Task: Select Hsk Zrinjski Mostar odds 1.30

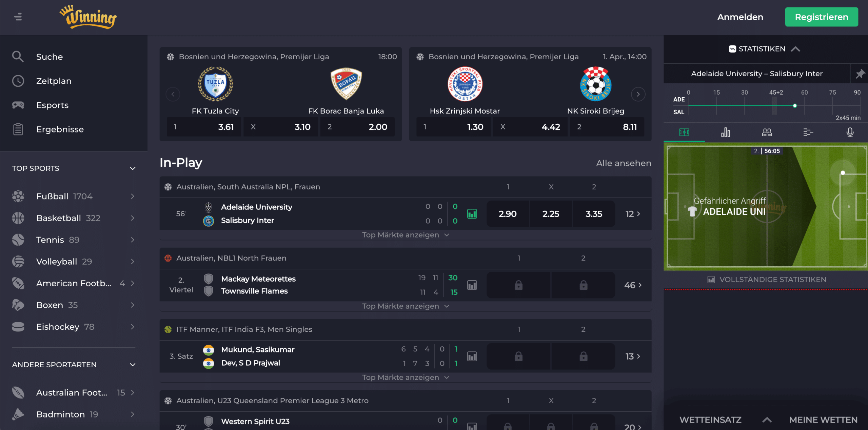Action: point(453,127)
